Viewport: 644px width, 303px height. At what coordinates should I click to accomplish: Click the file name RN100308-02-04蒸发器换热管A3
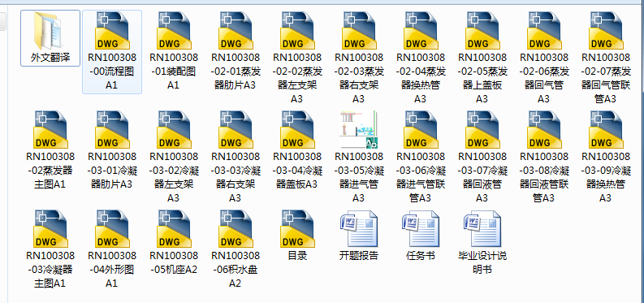click(420, 79)
